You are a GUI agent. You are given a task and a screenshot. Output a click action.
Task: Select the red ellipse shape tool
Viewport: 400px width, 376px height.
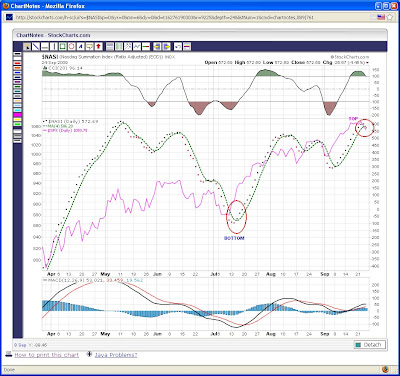point(71,47)
